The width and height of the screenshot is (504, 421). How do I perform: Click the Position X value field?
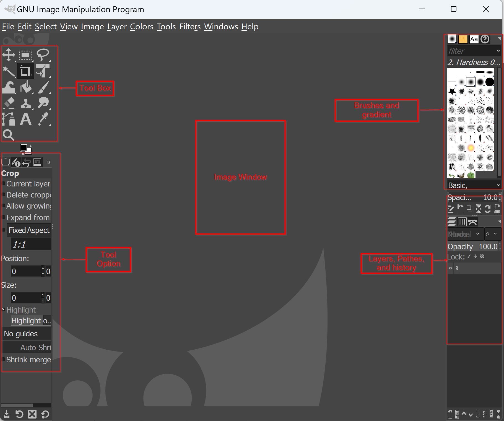click(26, 271)
